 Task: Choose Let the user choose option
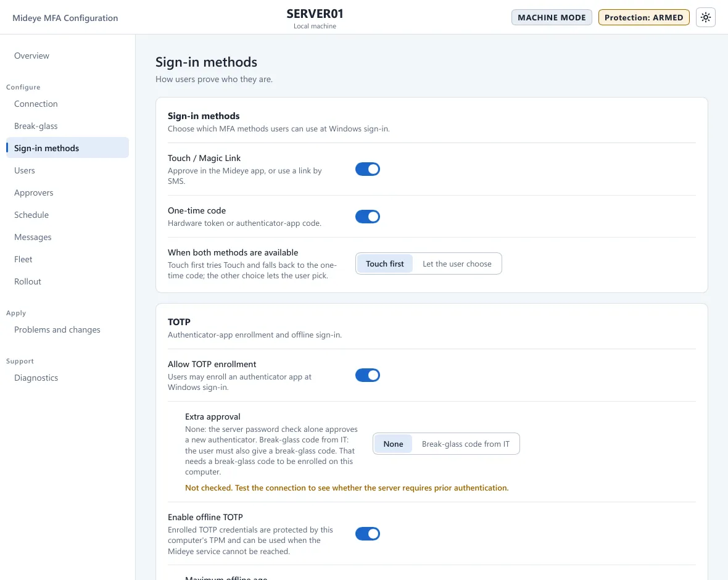pyautogui.click(x=457, y=263)
